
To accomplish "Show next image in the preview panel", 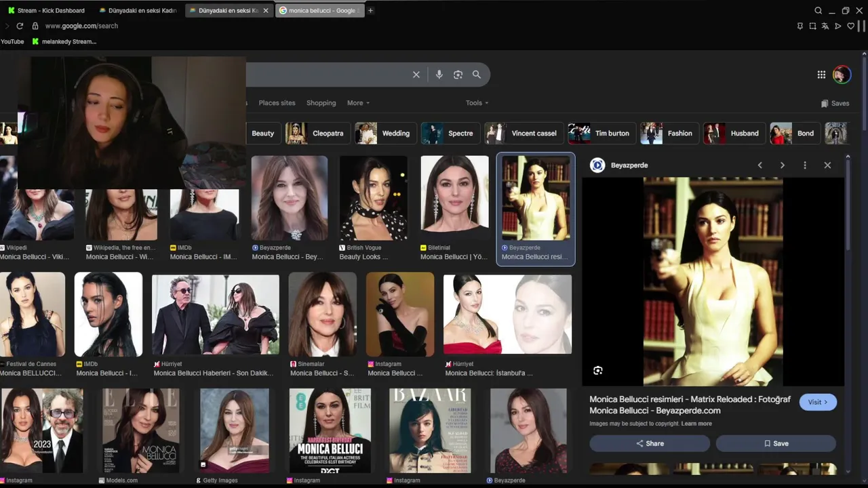I will tap(782, 165).
